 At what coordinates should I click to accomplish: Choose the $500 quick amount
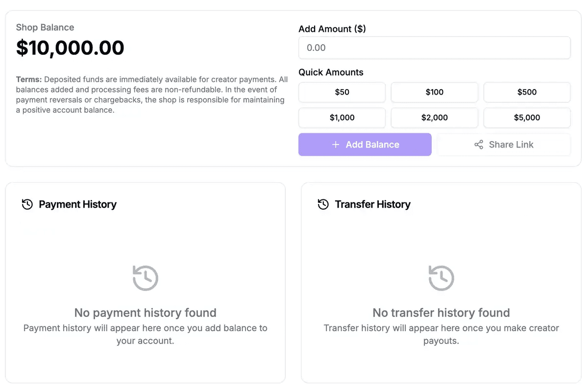click(x=527, y=92)
